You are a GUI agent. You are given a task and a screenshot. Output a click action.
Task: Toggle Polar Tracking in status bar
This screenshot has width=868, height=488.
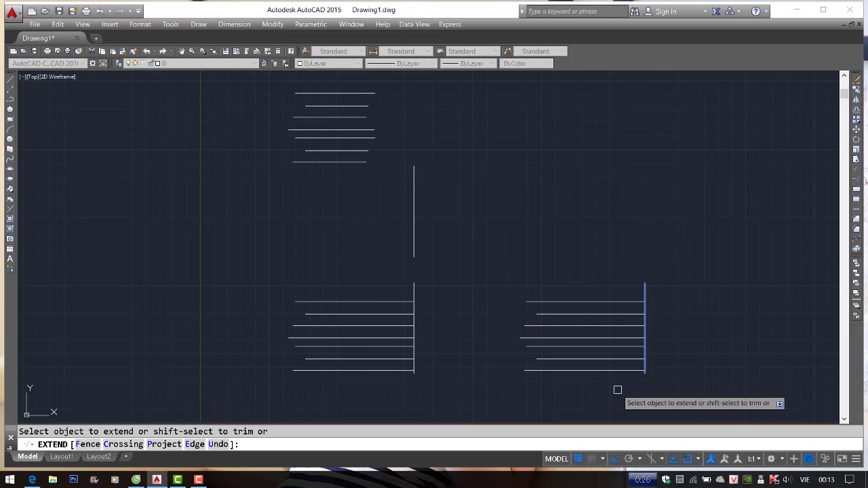pos(629,459)
